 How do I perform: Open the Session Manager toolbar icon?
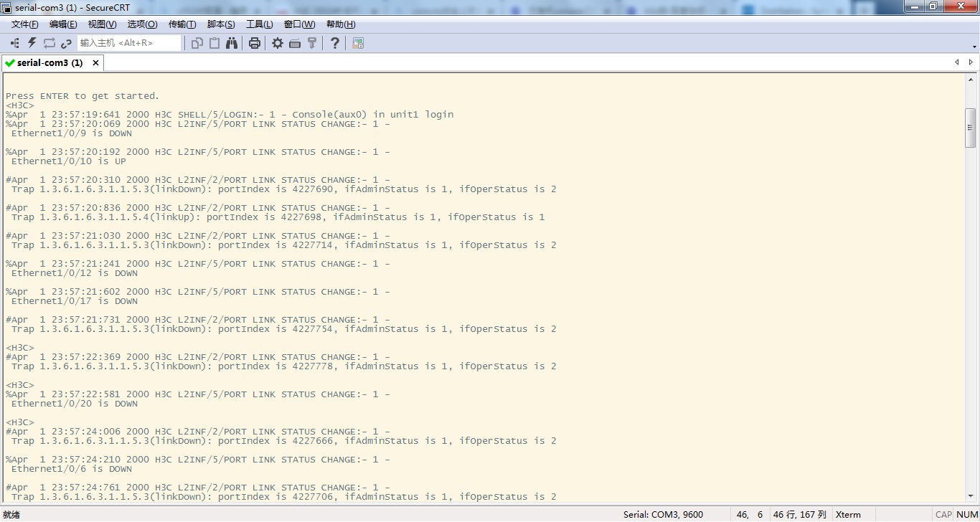coord(14,43)
